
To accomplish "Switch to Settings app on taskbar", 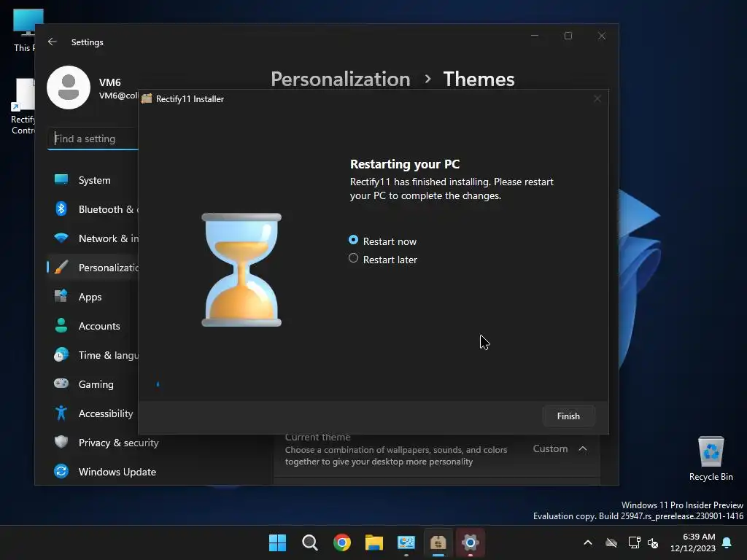I will coord(471,542).
